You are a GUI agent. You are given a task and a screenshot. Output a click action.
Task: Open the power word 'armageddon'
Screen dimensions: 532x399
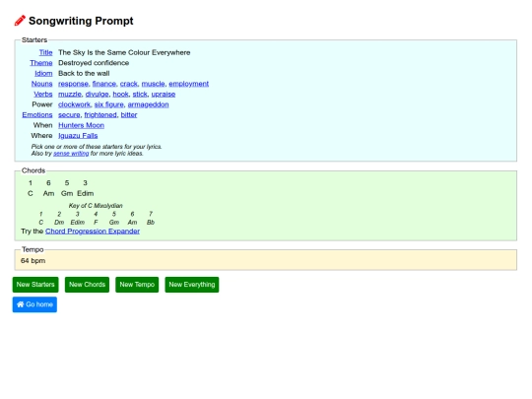click(148, 104)
